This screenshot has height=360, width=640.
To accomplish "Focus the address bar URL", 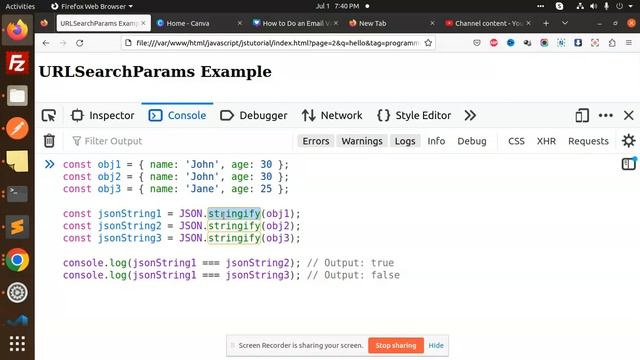I will click(x=278, y=43).
